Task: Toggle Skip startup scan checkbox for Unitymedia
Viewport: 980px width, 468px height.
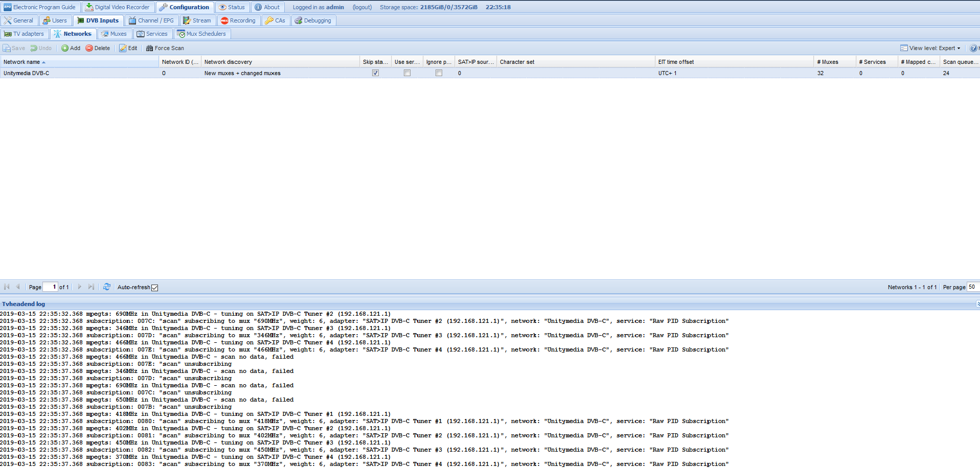Action: (x=376, y=73)
